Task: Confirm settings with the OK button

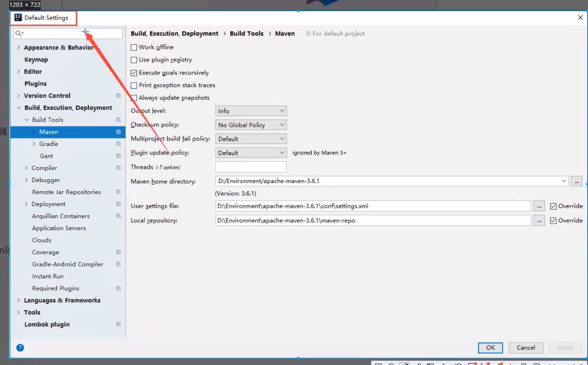Action: (x=490, y=348)
